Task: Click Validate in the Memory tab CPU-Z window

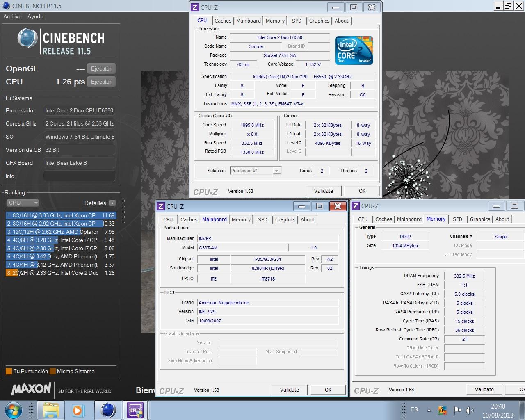Action: coord(484,389)
